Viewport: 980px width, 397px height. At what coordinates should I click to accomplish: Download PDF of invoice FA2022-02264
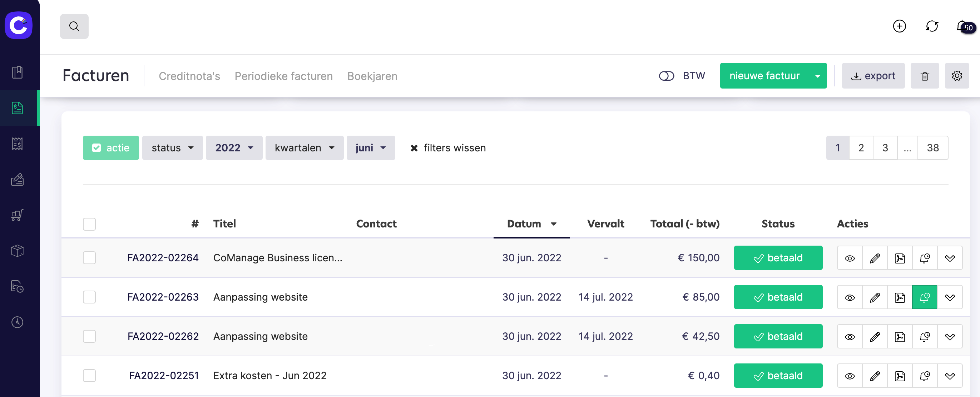pyautogui.click(x=900, y=258)
